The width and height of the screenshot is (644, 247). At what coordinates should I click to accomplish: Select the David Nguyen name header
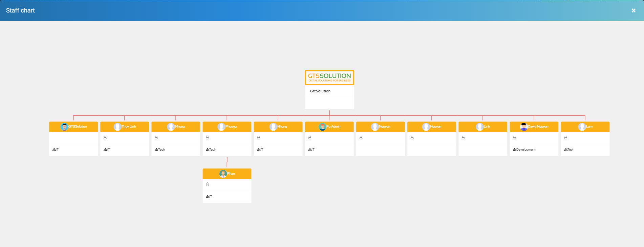(x=538, y=127)
